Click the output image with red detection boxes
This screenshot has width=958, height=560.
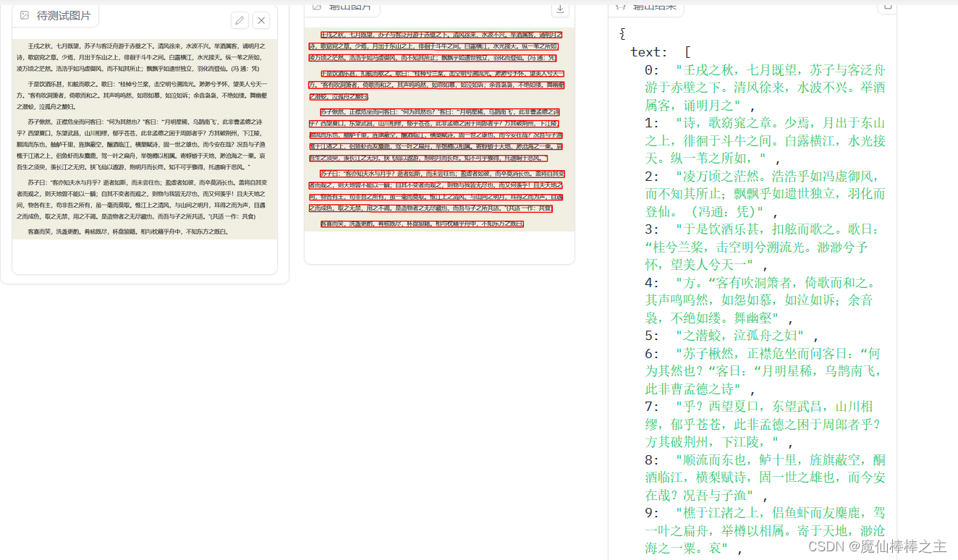(439, 130)
